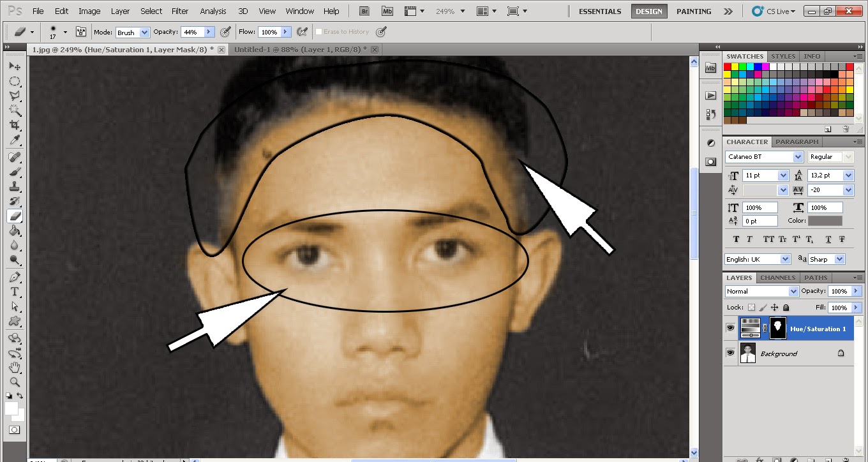The width and height of the screenshot is (868, 462).
Task: Open the Analysis menu
Action: (213, 11)
